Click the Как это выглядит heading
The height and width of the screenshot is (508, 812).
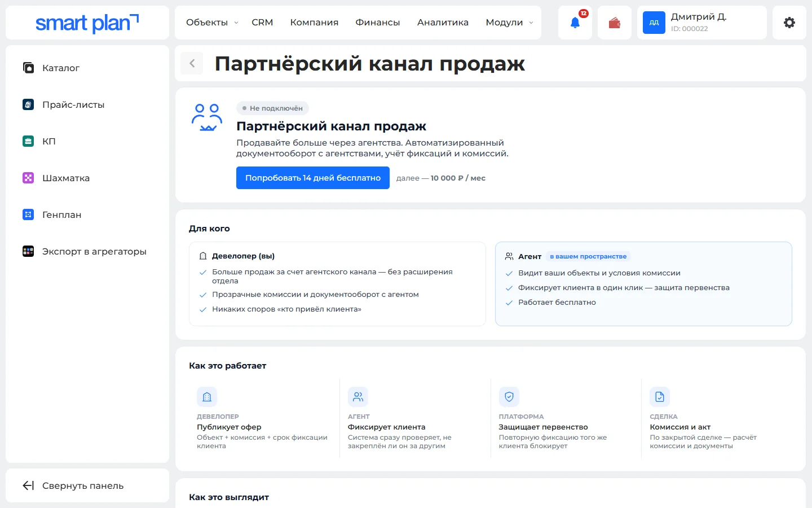point(229,497)
